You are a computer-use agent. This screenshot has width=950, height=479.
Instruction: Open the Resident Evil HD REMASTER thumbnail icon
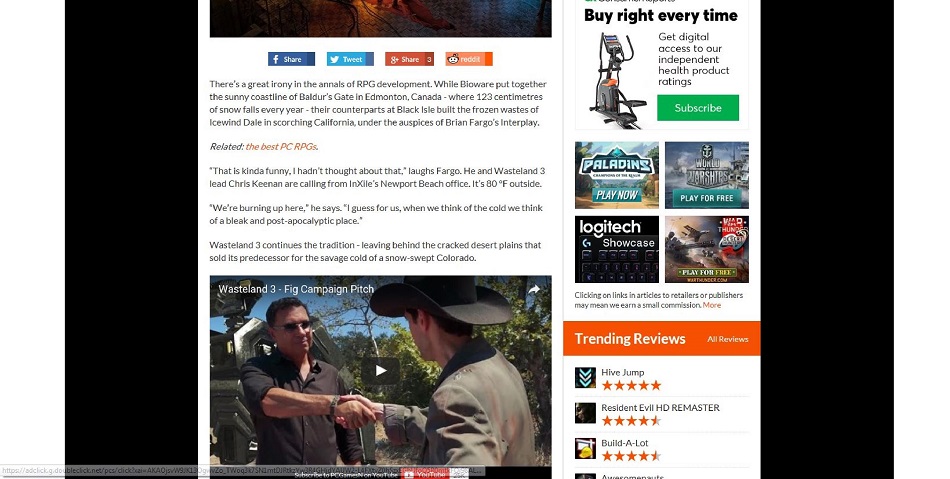pos(585,413)
